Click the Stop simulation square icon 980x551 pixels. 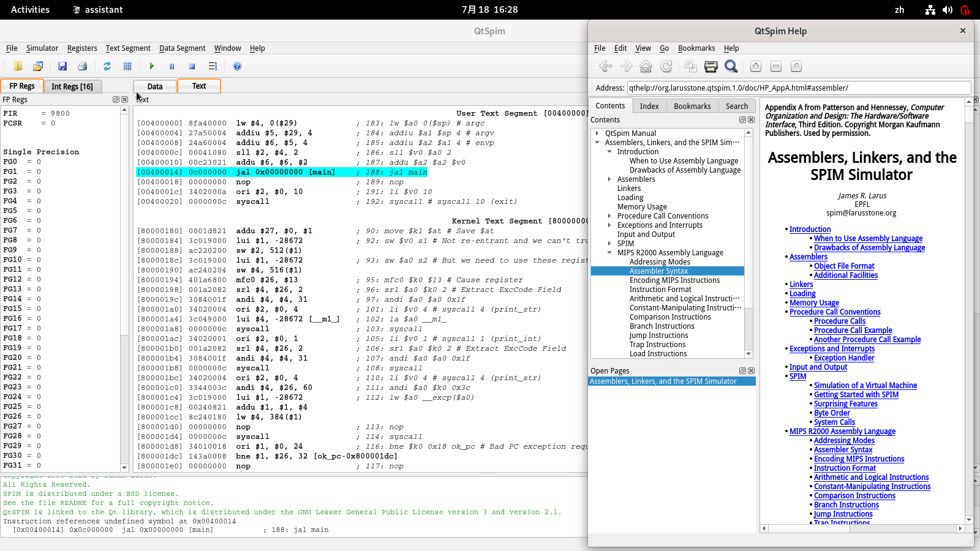click(192, 66)
